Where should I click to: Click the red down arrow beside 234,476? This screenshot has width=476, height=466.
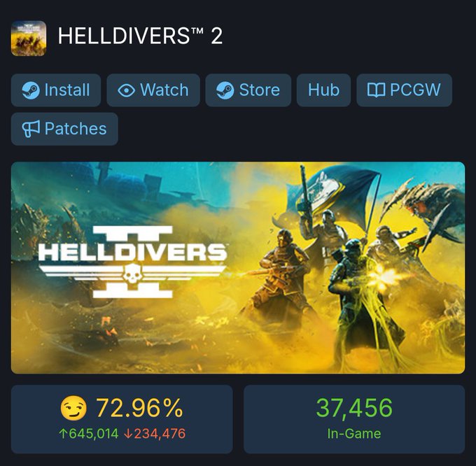[x=128, y=434]
